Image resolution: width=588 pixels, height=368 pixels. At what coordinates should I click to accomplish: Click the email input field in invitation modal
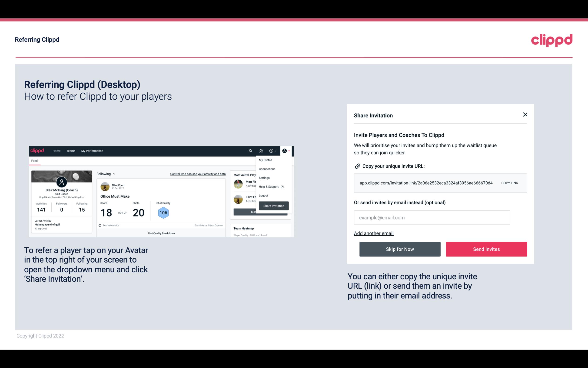432,217
